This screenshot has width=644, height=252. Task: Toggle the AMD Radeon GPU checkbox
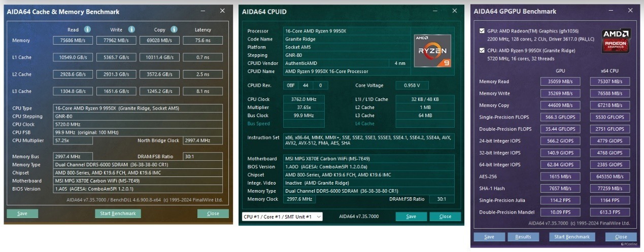coord(482,31)
